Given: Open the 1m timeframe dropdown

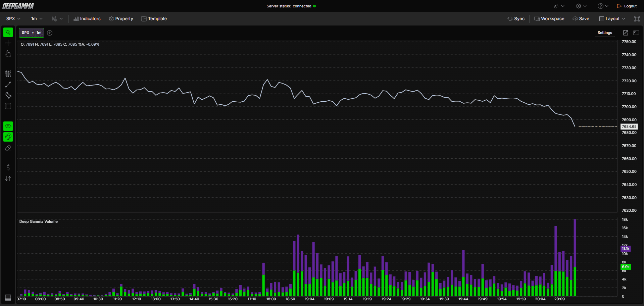Looking at the screenshot, I should point(37,19).
